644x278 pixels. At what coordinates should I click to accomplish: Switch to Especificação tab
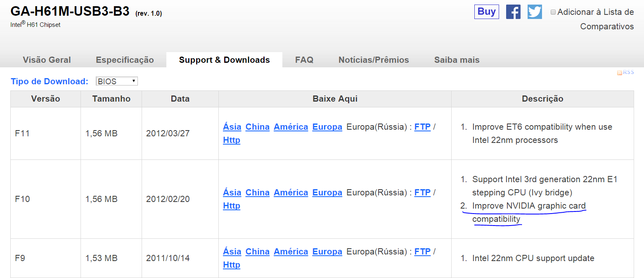125,60
